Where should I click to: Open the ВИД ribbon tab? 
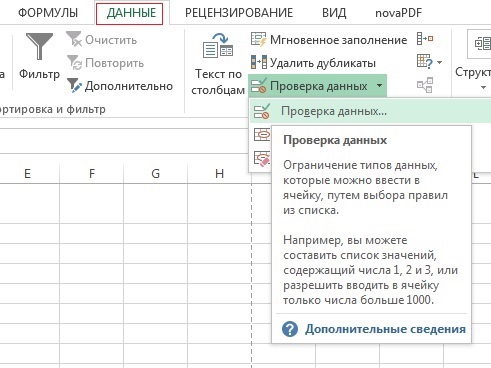click(x=334, y=13)
